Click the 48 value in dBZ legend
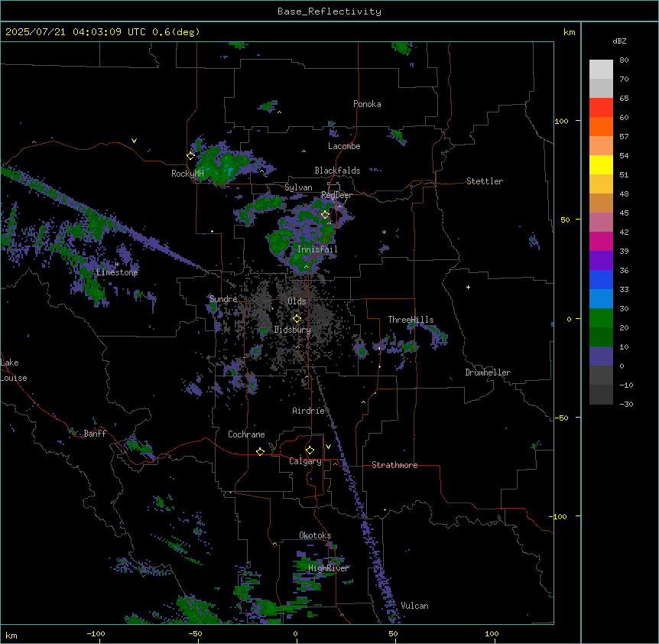659x644 pixels. [x=624, y=194]
